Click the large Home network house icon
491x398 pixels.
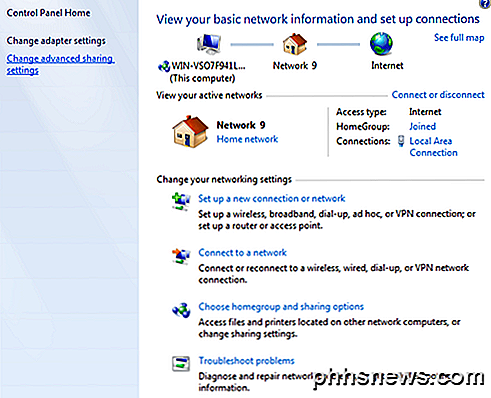coord(190,132)
